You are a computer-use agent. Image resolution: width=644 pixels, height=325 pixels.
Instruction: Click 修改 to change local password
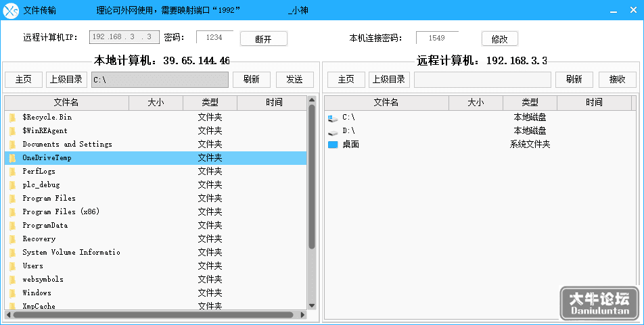(499, 39)
